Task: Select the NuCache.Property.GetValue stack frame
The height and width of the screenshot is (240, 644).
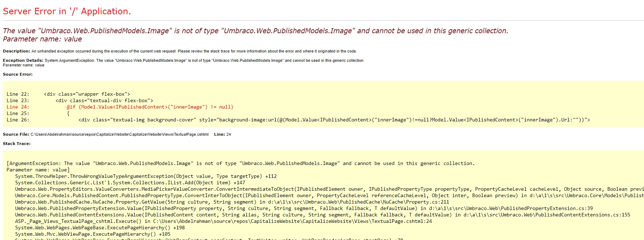Action: (232, 202)
